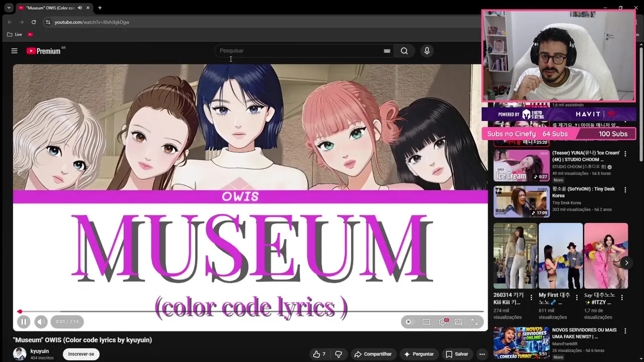
Task: Open 'NOVOS SERVIDORES' video thumbnail
Action: [521, 342]
